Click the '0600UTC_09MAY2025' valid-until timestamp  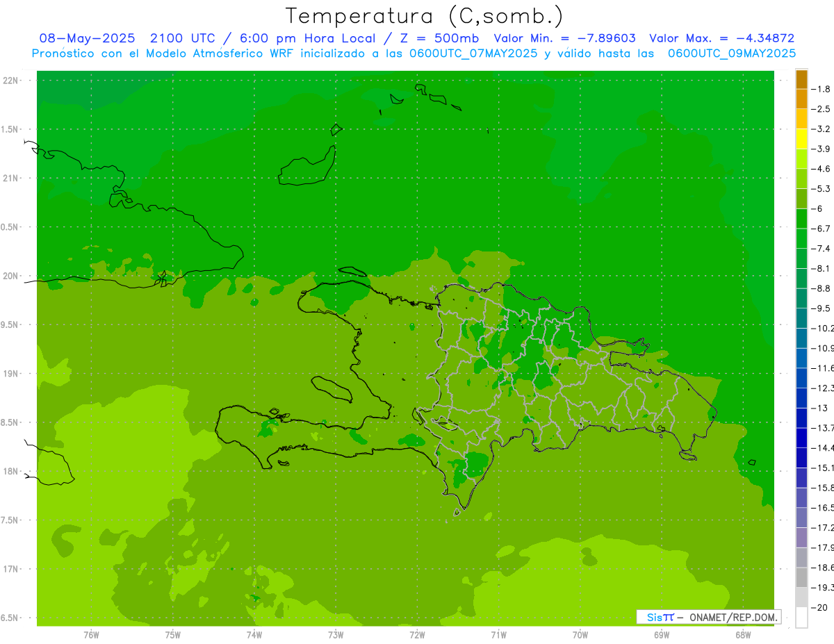(731, 53)
